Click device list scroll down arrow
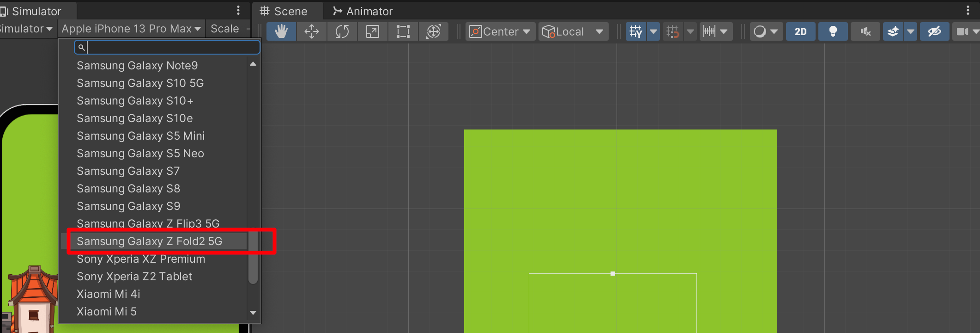 253,313
